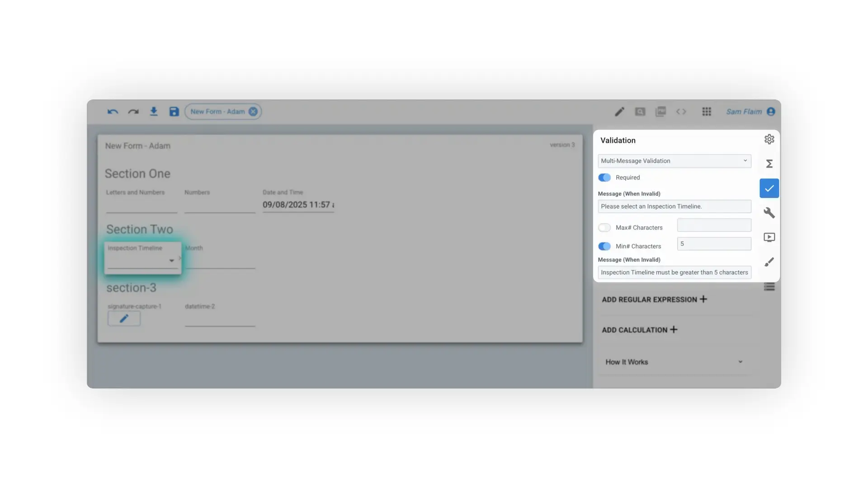Click the redo icon in the toolbar
The width and height of the screenshot is (868, 488).
(133, 111)
